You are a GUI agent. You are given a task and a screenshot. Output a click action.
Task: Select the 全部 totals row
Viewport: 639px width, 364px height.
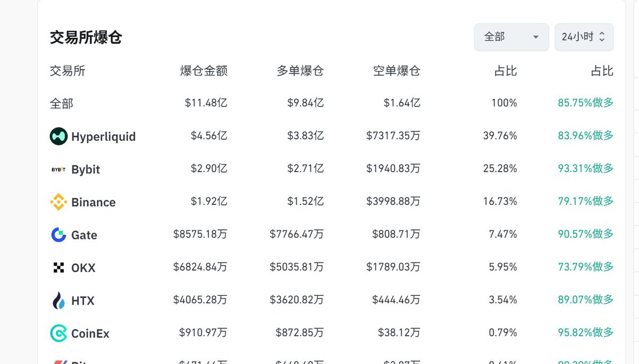62,103
